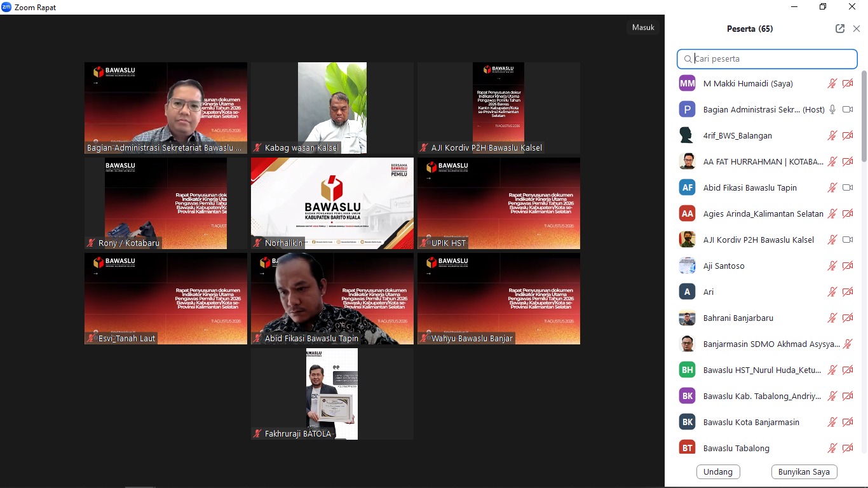
Task: Close the Peserta participants panel
Action: point(857,29)
